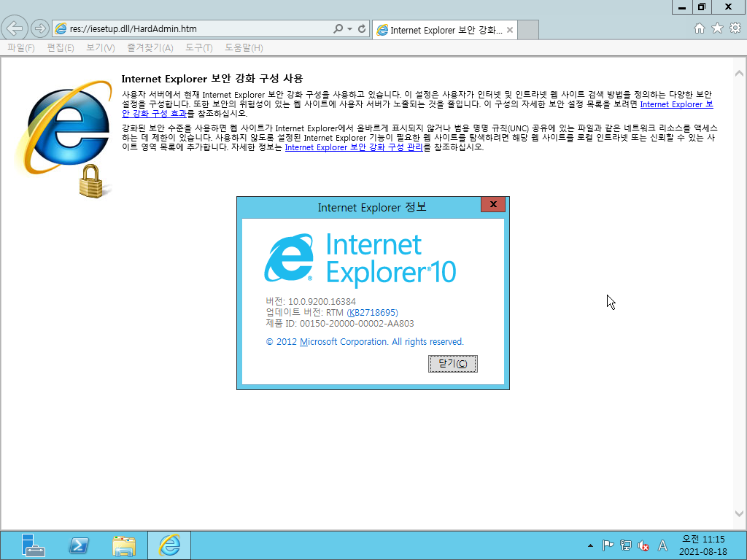The width and height of the screenshot is (747, 560).
Task: Open Favorites star icon
Action: [717, 28]
